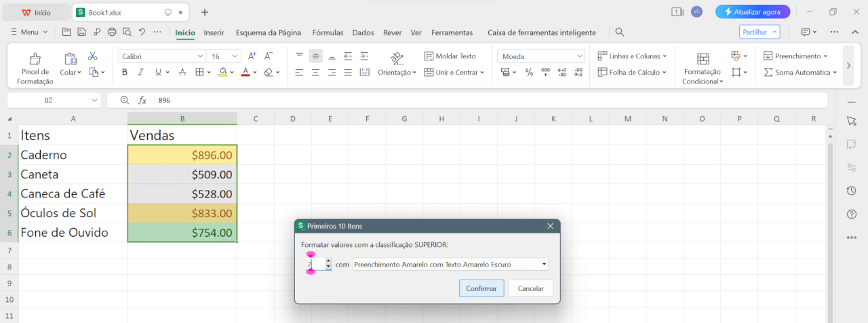The image size is (868, 323).
Task: Click the Cancelar button
Action: tap(530, 288)
